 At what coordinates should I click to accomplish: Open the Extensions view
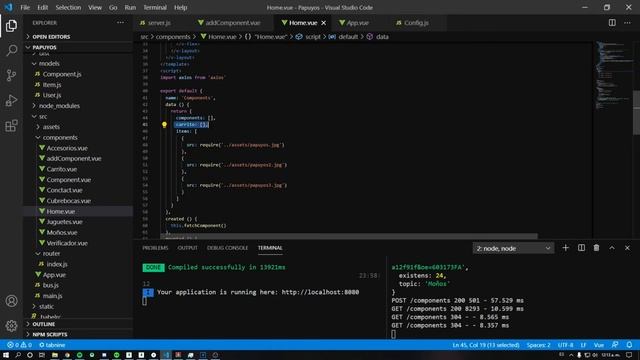tap(11, 125)
